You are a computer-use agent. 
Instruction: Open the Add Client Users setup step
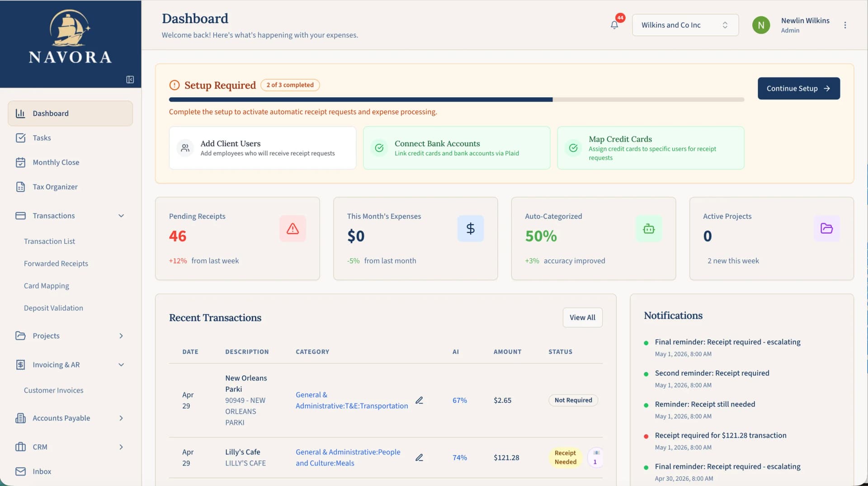[262, 148]
